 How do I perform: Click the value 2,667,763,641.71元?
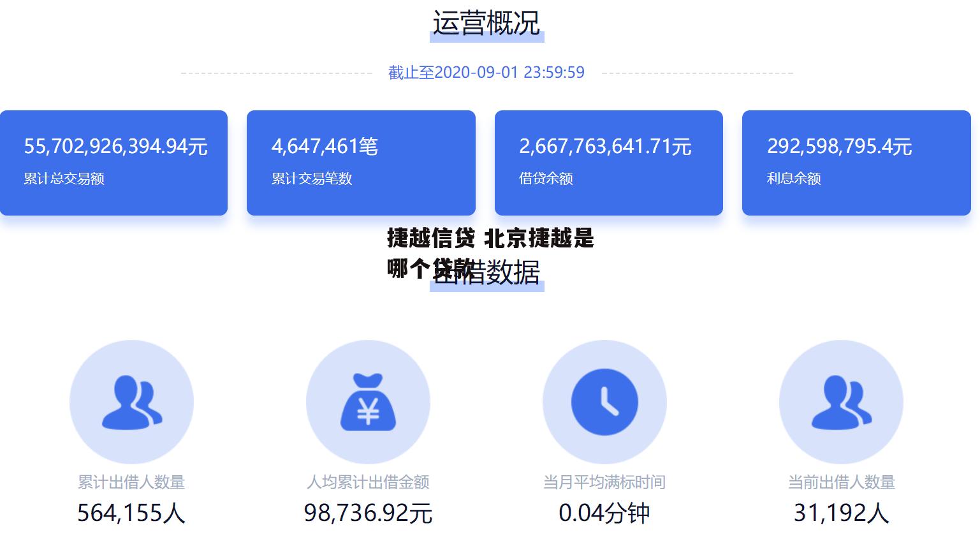pyautogui.click(x=605, y=147)
